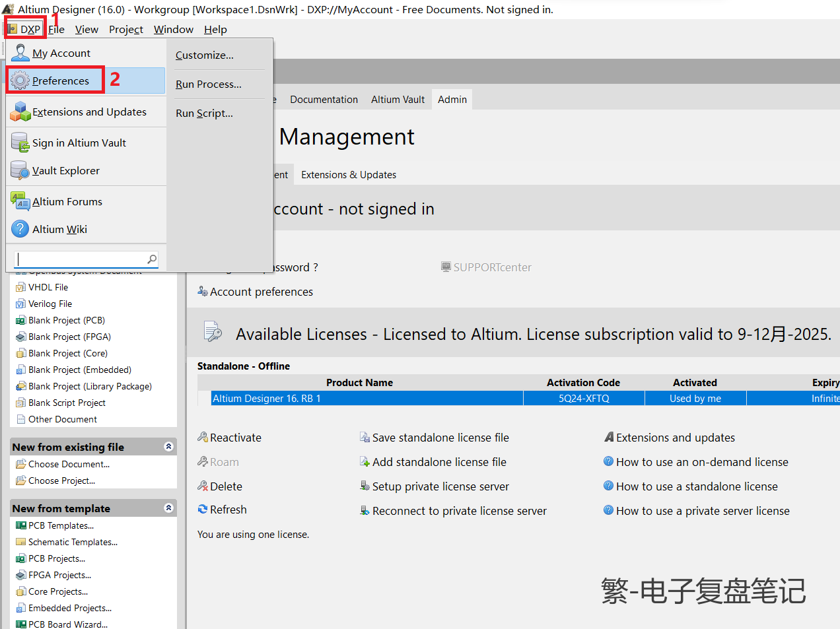Collapse the New from template section
The height and width of the screenshot is (629, 840).
click(x=169, y=508)
